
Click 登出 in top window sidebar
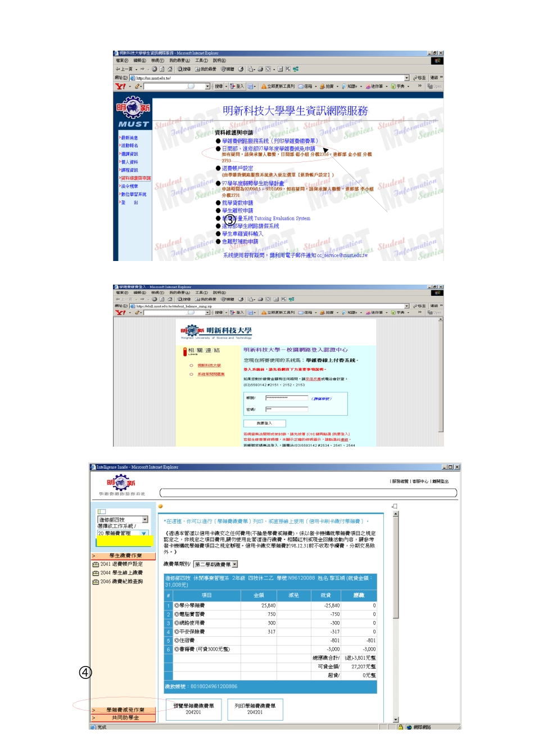(129, 202)
